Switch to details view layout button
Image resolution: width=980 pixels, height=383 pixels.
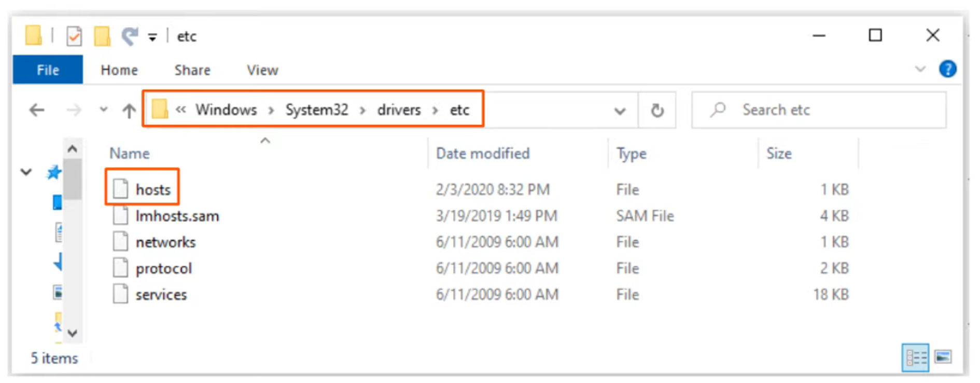point(915,357)
